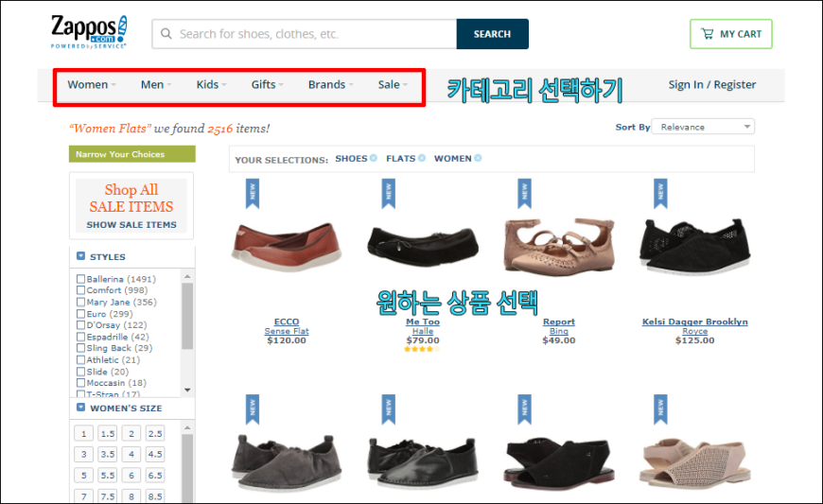Viewport: 823px width, 504px height.
Task: Open the Bing product link
Action: [x=559, y=331]
